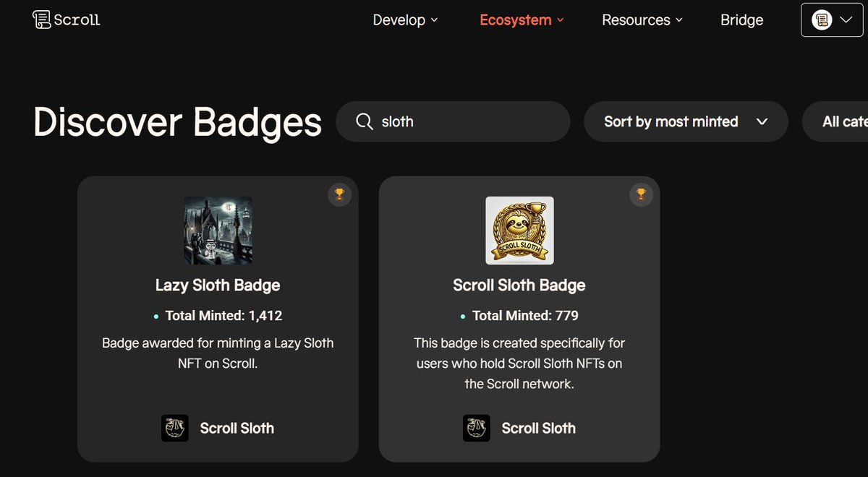Expand the Resources chevron arrow

coord(679,20)
